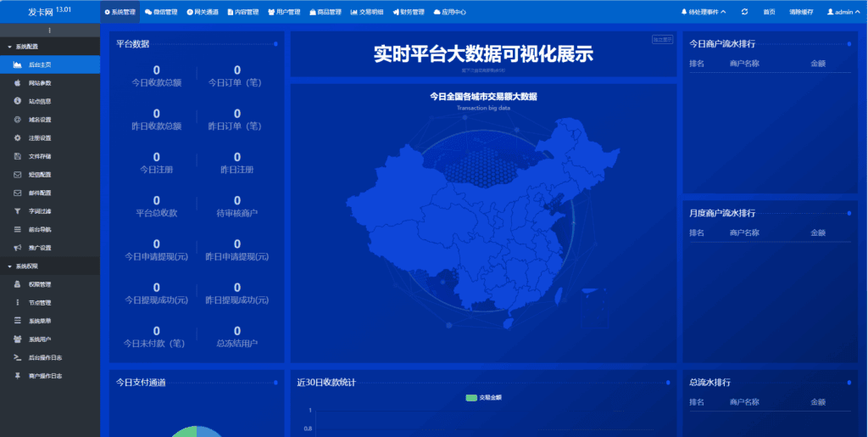Select the 财务管理 top menu
This screenshot has width=868, height=437.
click(409, 12)
